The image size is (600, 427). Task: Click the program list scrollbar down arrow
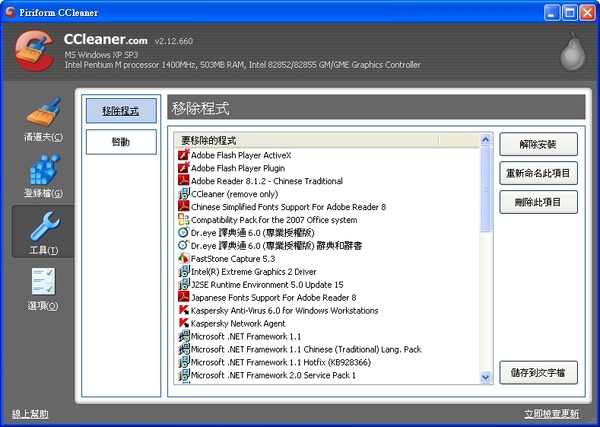tap(485, 377)
